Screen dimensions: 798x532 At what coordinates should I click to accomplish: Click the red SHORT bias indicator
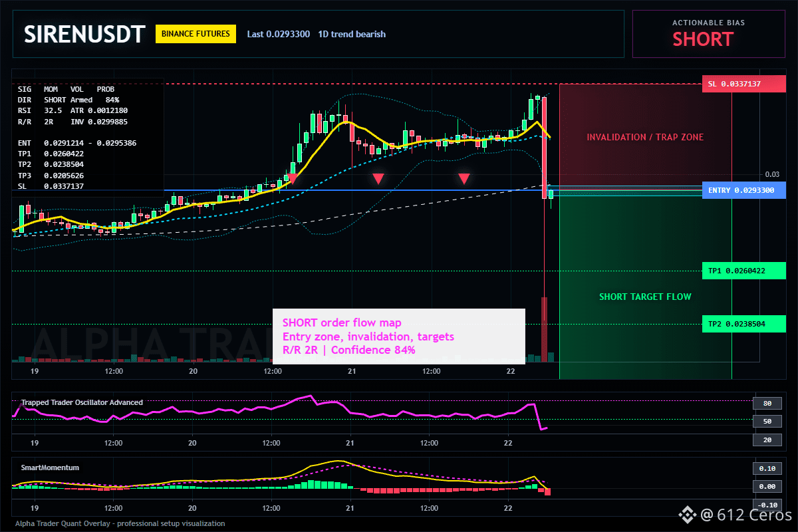702,39
